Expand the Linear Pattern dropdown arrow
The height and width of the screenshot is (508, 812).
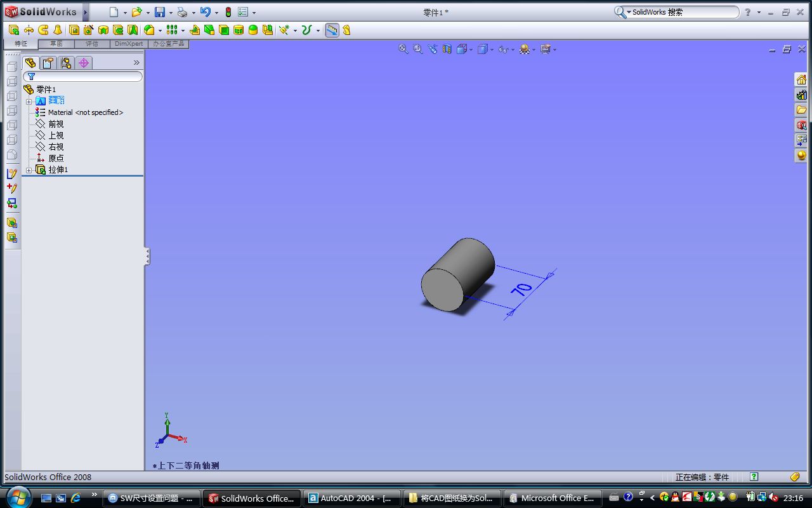183,30
